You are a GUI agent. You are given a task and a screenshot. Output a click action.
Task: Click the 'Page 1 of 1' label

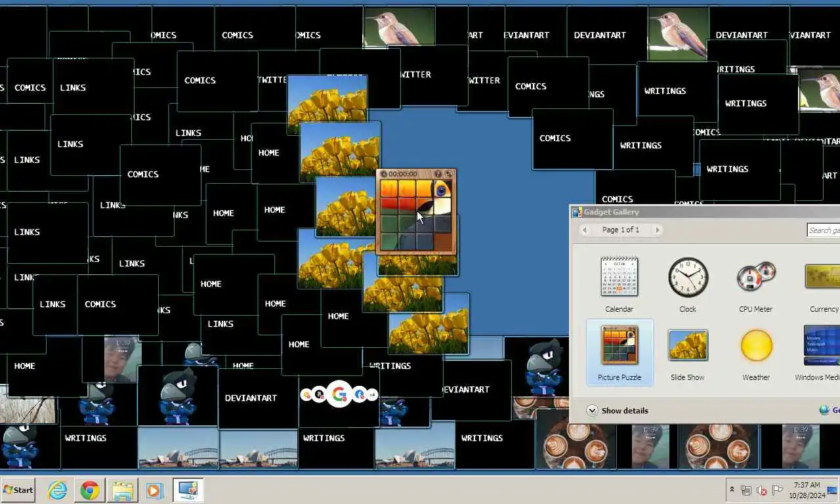(621, 230)
